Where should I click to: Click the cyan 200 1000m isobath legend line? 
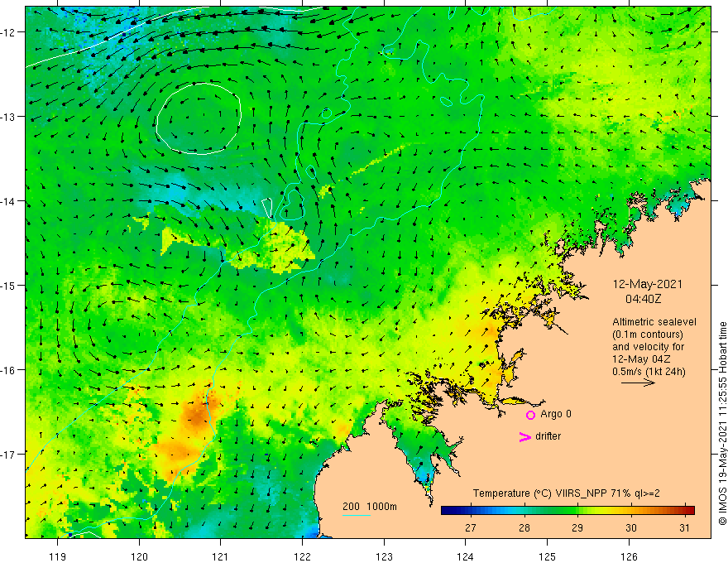tap(356, 515)
